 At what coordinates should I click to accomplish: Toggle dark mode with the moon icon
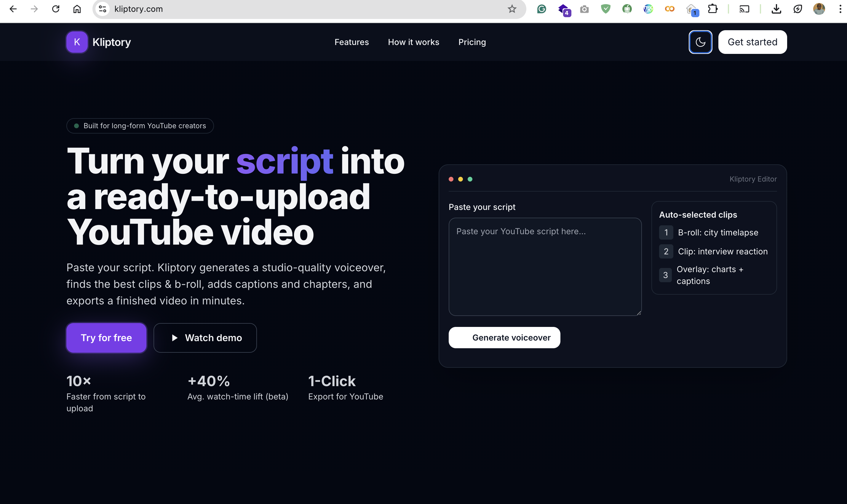pyautogui.click(x=700, y=42)
